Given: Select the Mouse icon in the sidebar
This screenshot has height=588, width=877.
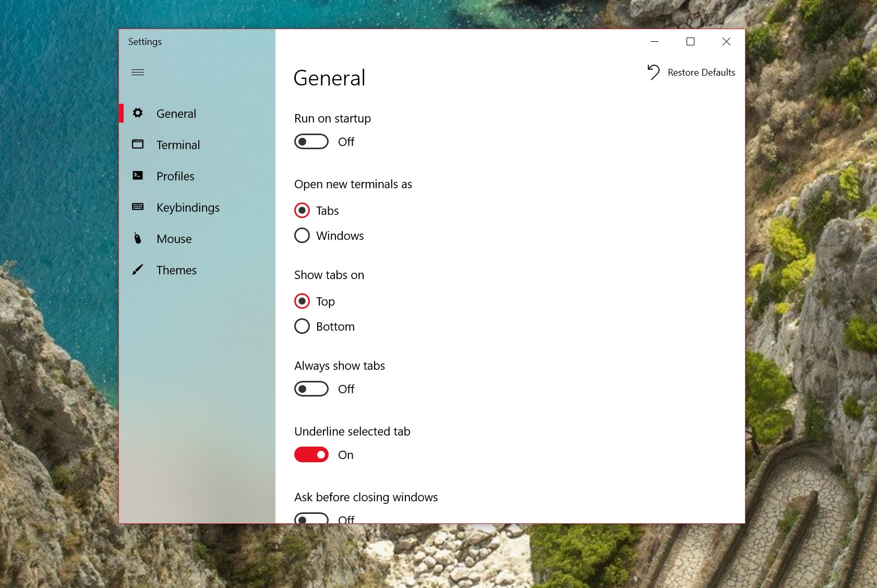Looking at the screenshot, I should pos(138,238).
